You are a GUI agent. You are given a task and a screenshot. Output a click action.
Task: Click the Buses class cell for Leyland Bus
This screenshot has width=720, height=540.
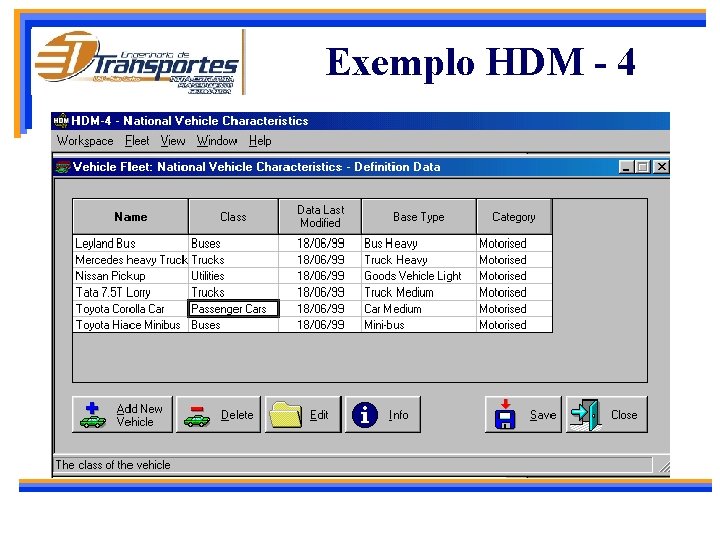point(233,243)
